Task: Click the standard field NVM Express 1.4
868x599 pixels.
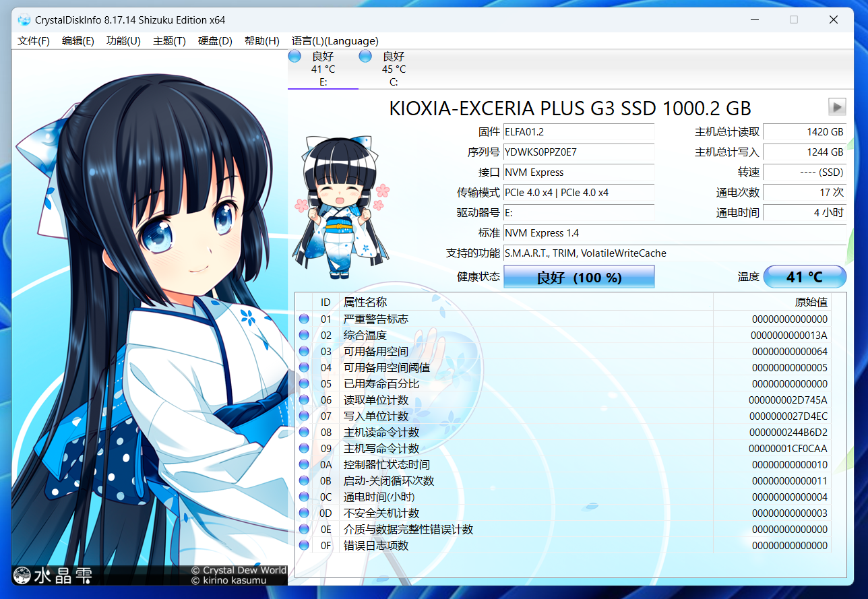Action: 675,233
